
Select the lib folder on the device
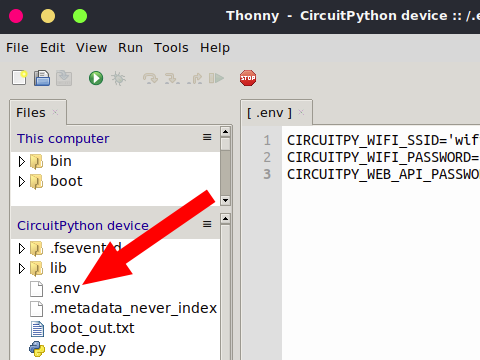(x=115, y=268)
